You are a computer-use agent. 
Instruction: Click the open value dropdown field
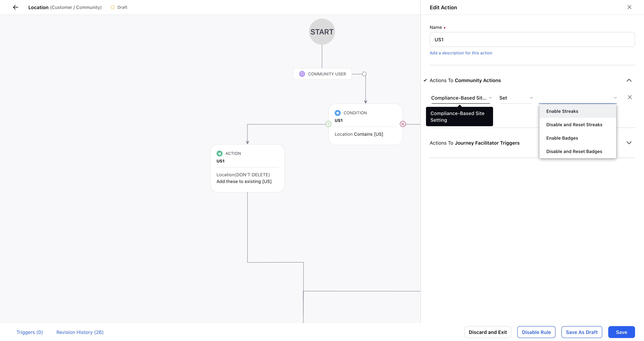577,98
